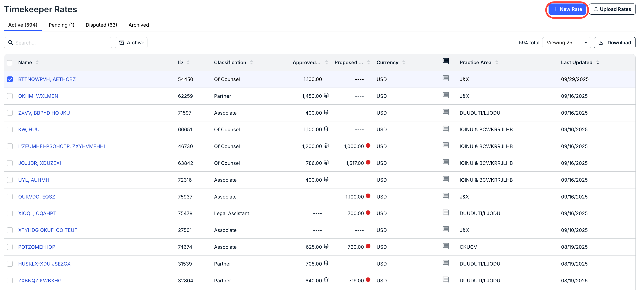Click the Upload Rates button
This screenshot has height=290, width=644.
pyautogui.click(x=612, y=9)
